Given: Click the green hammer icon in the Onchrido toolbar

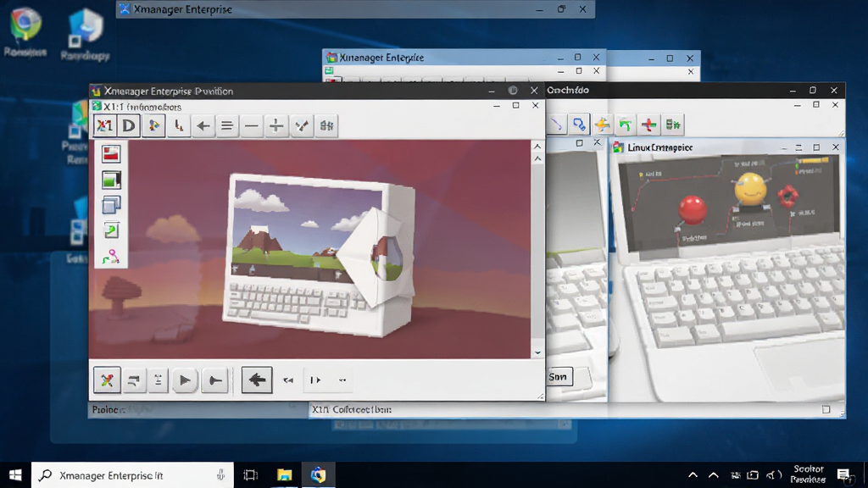Looking at the screenshot, I should pos(626,125).
